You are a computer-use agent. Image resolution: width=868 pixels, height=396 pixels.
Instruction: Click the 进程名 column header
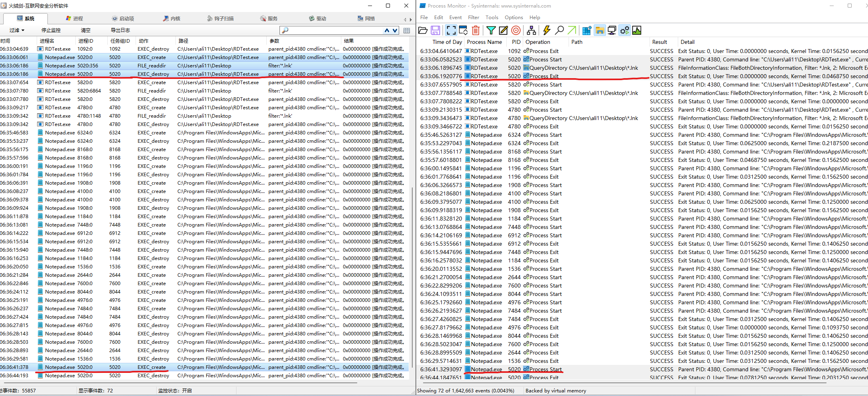pyautogui.click(x=57, y=41)
